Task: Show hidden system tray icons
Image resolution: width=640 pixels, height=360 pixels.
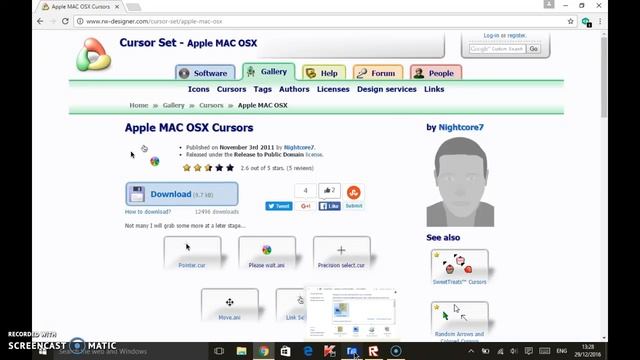Action: [x=471, y=351]
